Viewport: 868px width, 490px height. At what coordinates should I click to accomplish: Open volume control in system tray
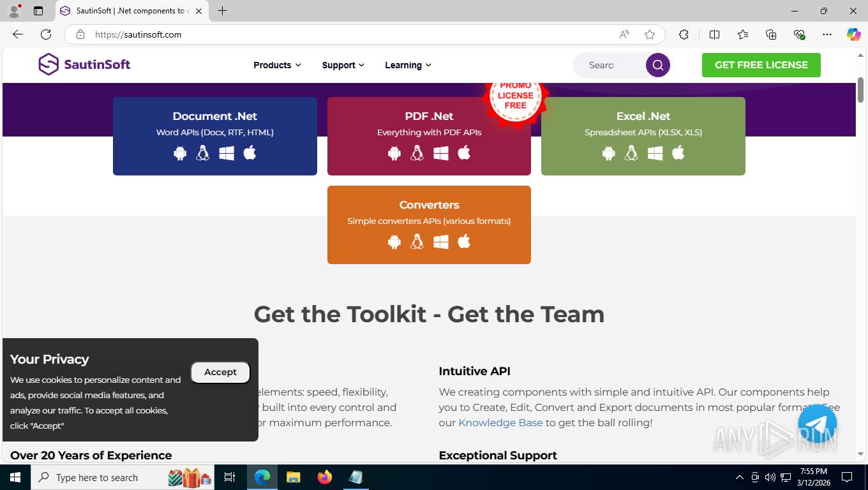(770, 477)
